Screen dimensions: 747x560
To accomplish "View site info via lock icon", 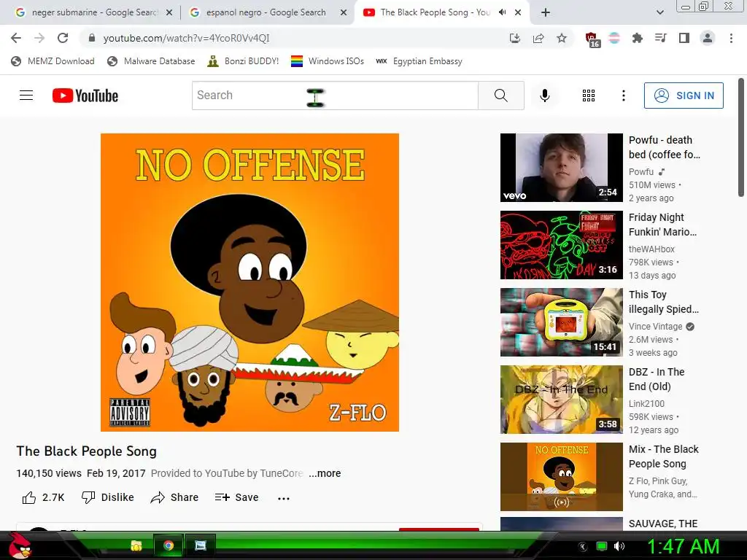I will click(92, 38).
